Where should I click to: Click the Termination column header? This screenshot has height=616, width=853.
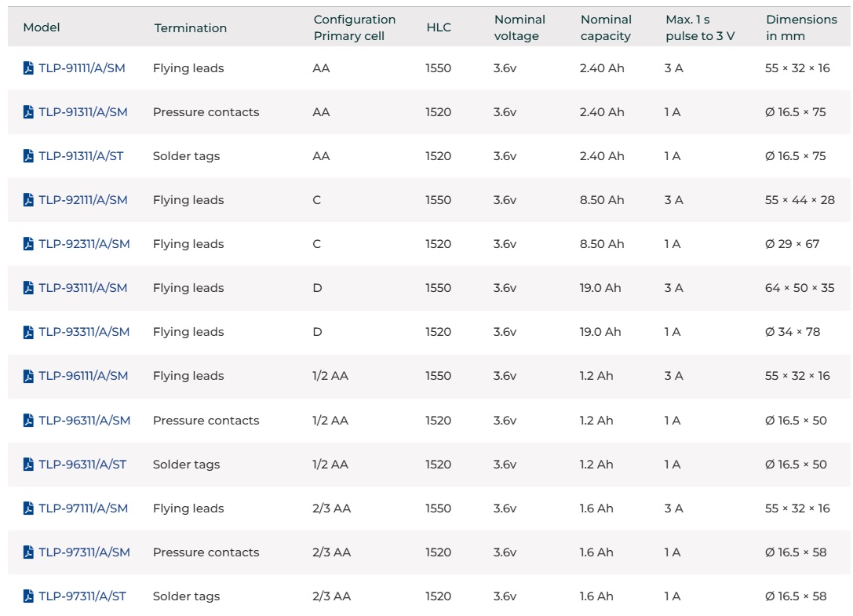(x=190, y=28)
